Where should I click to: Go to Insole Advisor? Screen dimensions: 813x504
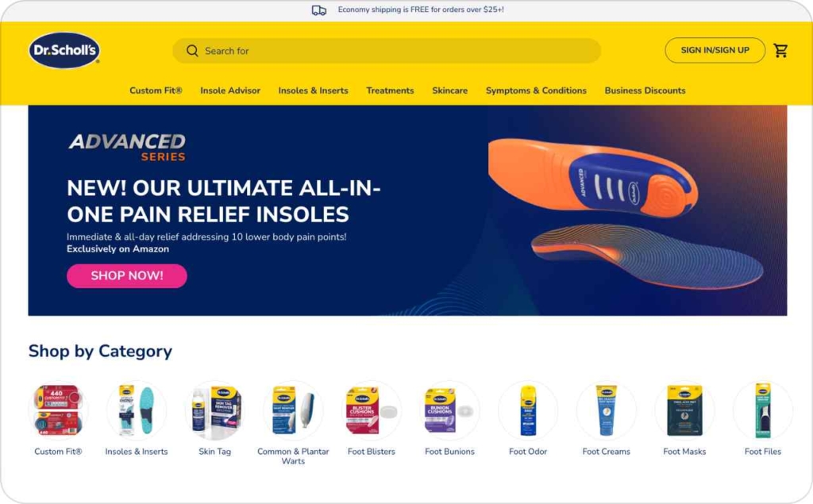point(230,90)
